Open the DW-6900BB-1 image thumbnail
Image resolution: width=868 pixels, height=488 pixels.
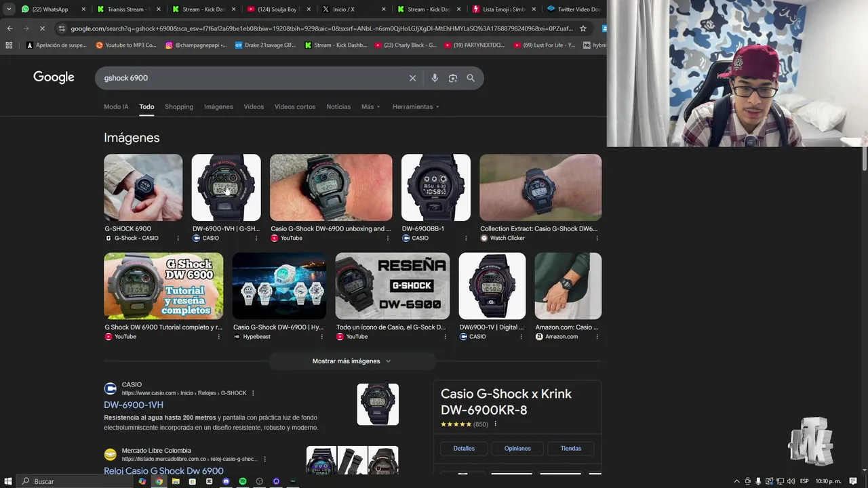point(435,187)
